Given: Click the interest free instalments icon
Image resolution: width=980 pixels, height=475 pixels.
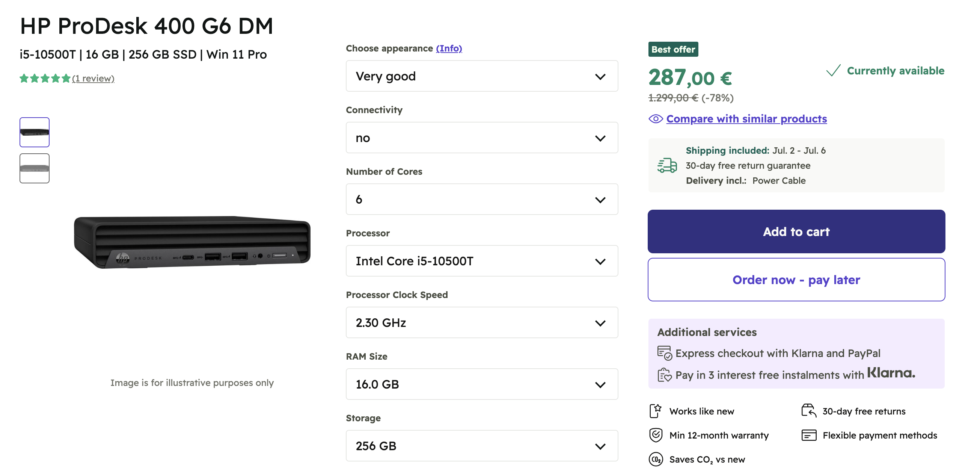Looking at the screenshot, I should click(665, 375).
